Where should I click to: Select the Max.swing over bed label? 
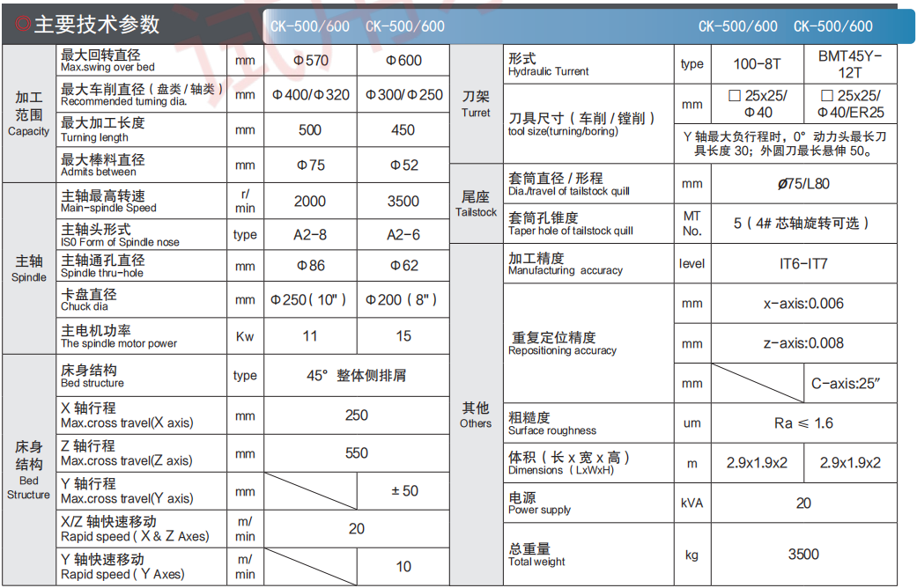coord(107,67)
